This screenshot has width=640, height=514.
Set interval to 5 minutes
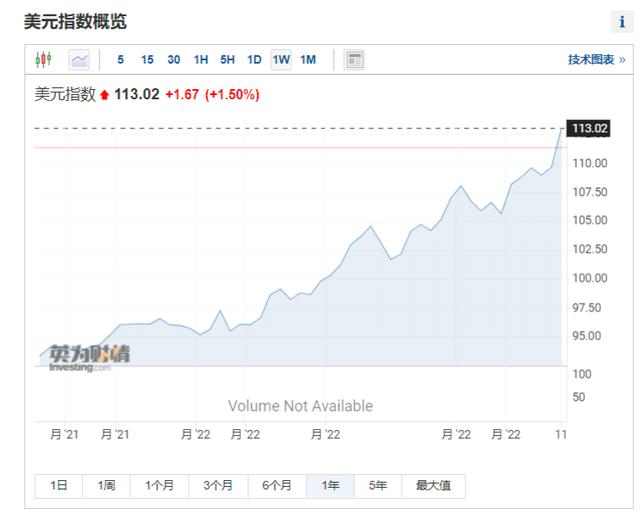pos(121,60)
